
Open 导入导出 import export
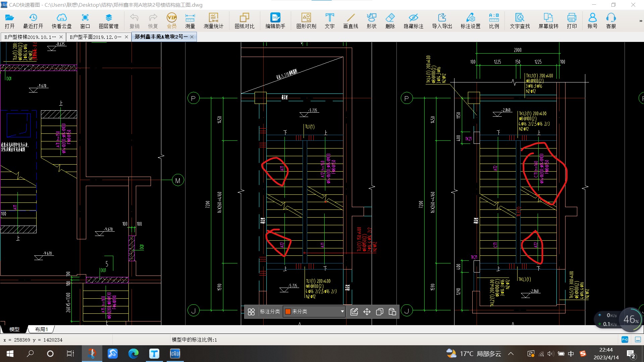pyautogui.click(x=442, y=21)
